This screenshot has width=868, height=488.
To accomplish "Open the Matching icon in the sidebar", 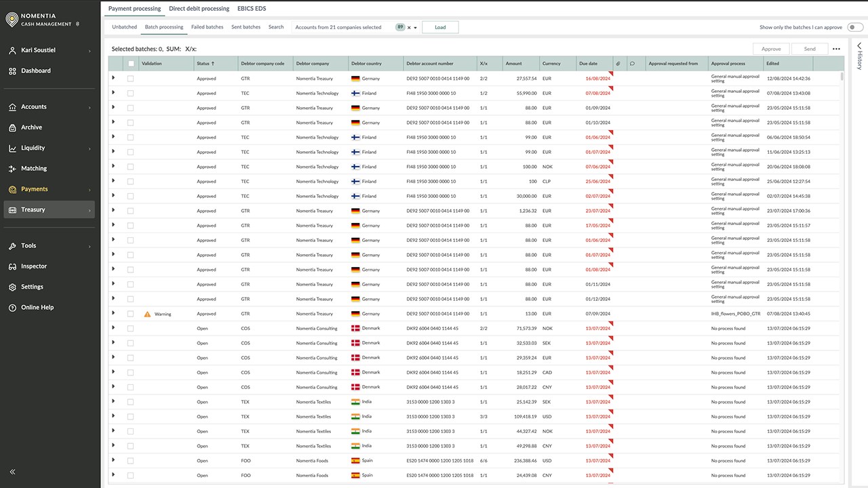I will [x=12, y=169].
